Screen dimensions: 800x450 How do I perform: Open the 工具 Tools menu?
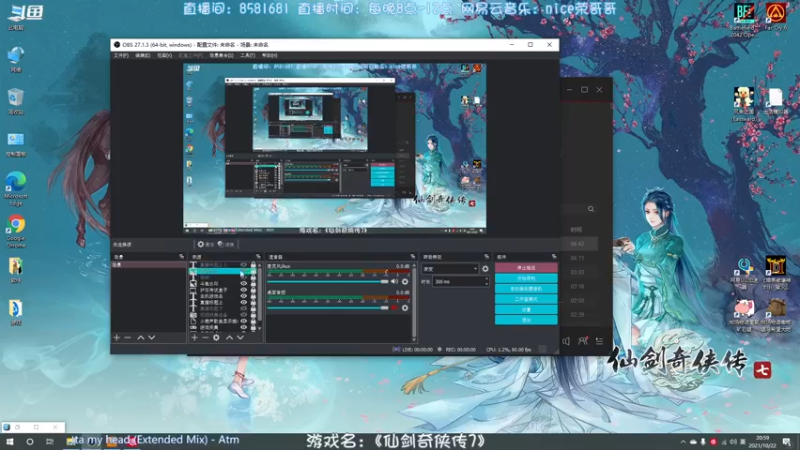pos(247,55)
